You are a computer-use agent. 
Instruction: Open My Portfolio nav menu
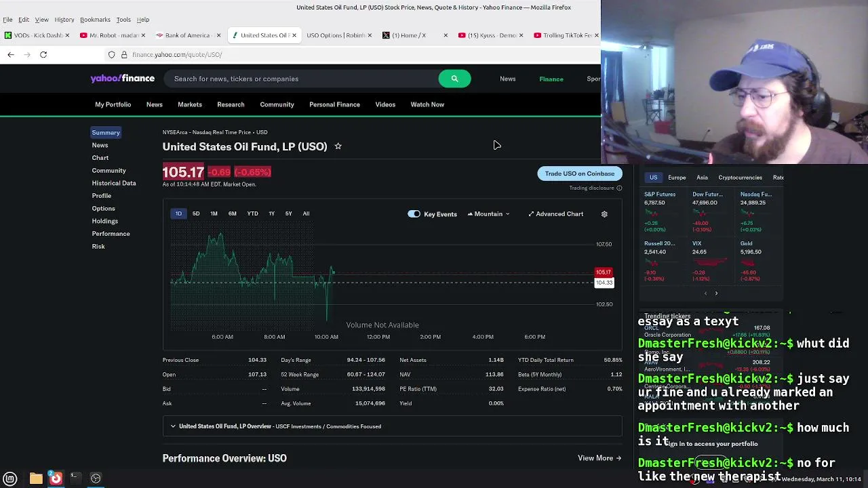[113, 104]
